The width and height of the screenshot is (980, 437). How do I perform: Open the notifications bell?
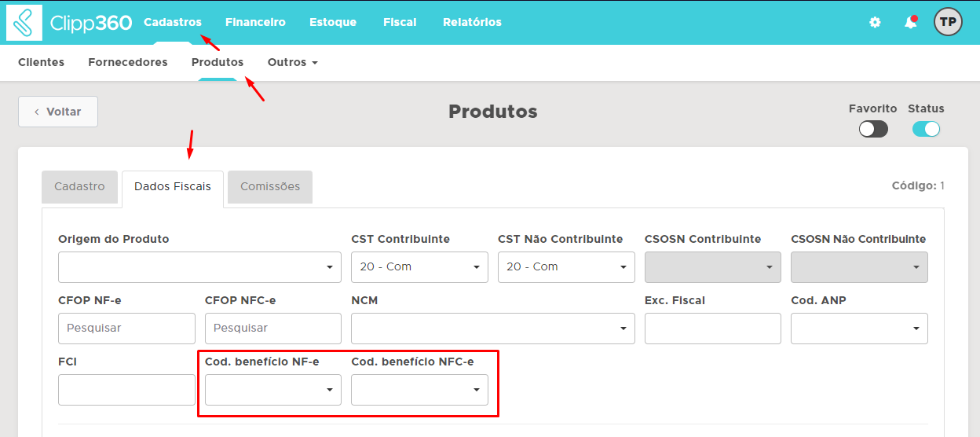[910, 23]
